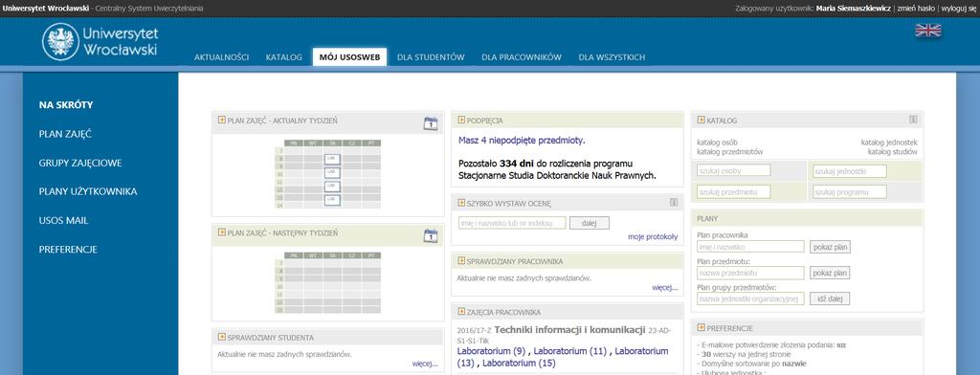This screenshot has width=980, height=375.
Task: Focus the nazwa przedmiotu field
Action: (750, 274)
